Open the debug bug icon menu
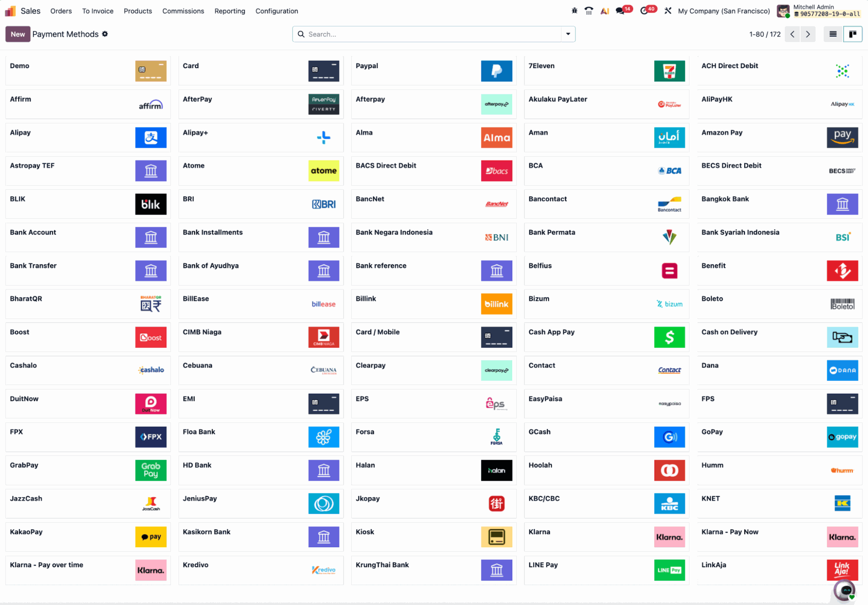 tap(574, 11)
